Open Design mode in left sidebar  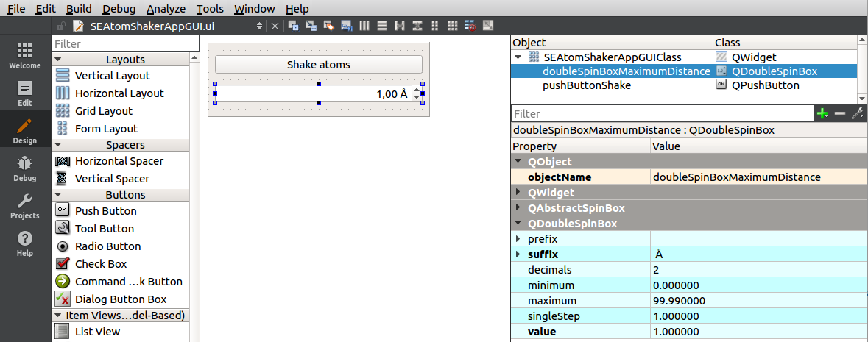click(x=24, y=131)
